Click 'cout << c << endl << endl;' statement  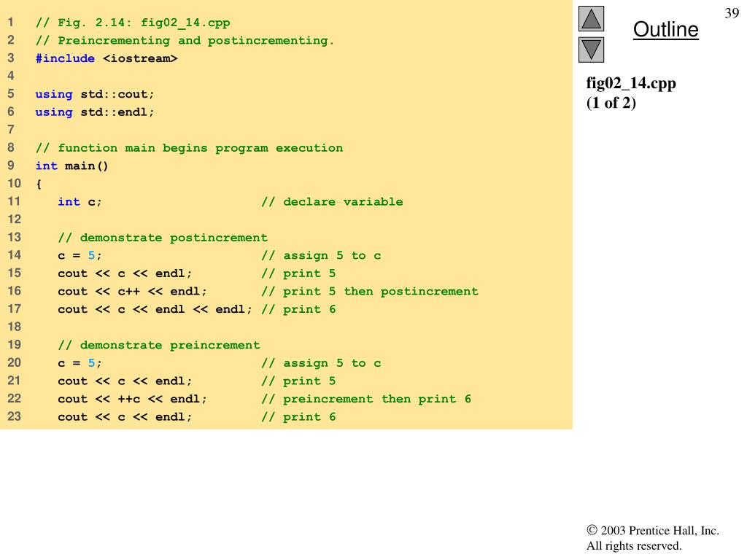click(155, 309)
